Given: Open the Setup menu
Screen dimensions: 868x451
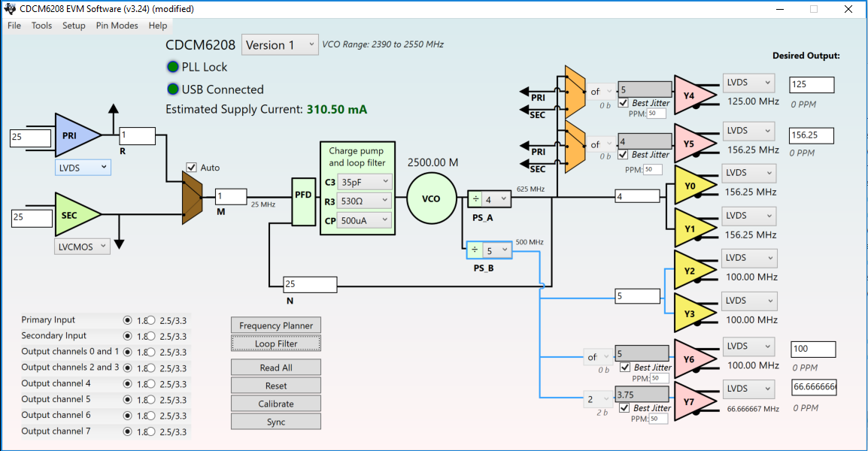Looking at the screenshot, I should (74, 26).
